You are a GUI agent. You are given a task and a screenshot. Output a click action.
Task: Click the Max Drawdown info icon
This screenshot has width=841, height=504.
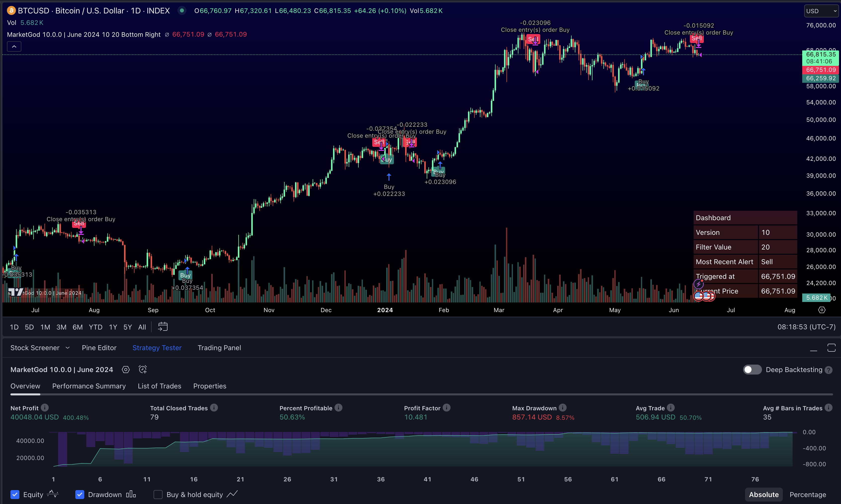tap(563, 408)
